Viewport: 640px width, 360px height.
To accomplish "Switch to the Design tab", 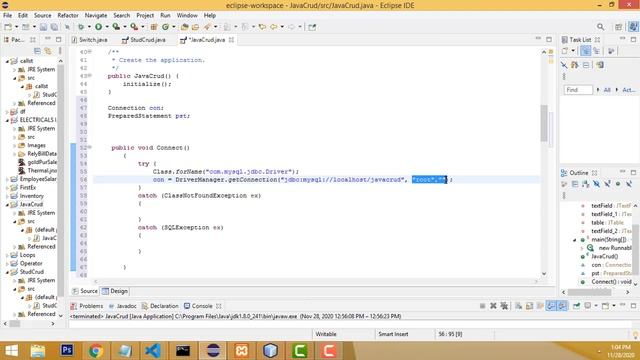I will 115,291.
